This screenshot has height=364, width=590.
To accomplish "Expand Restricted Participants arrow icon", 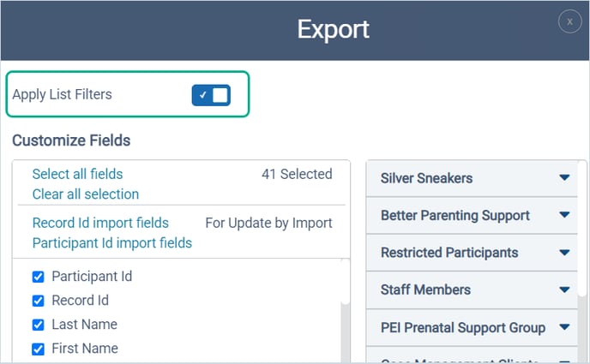I will coord(564,253).
